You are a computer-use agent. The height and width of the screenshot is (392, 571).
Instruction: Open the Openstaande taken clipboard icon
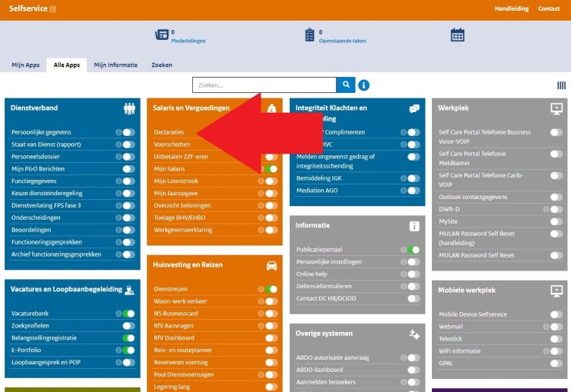pos(310,35)
